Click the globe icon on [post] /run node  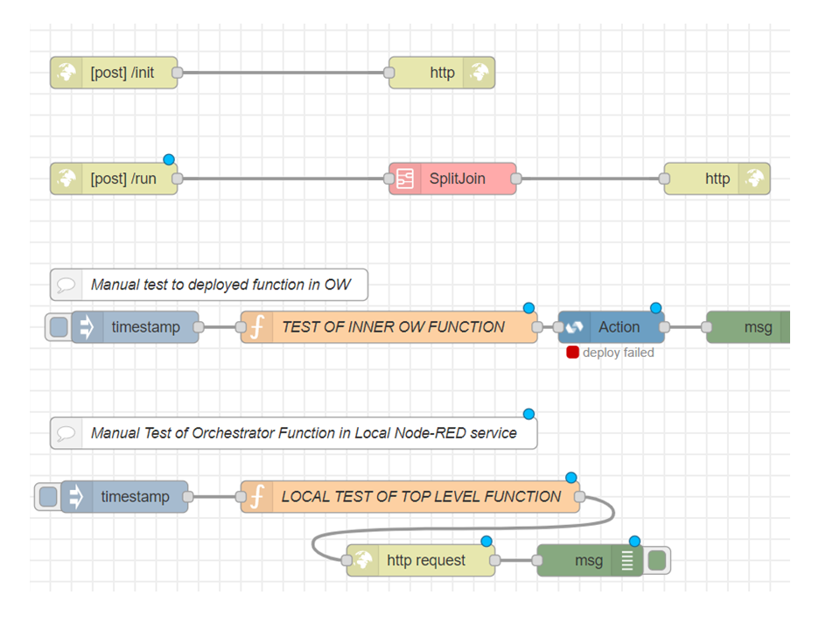click(x=66, y=178)
